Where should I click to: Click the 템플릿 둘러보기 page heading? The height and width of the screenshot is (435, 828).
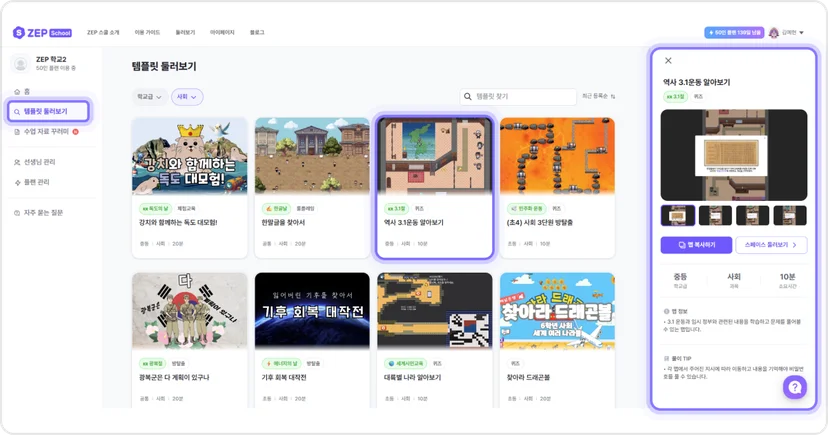point(164,67)
